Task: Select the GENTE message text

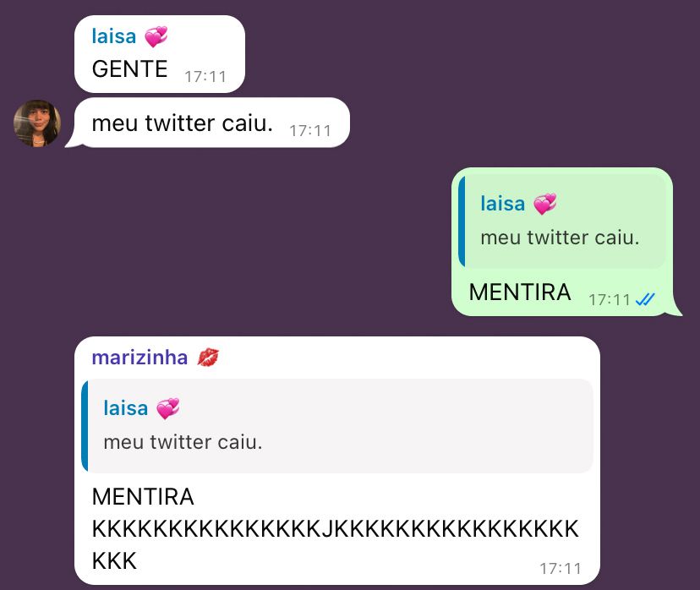Action: [129, 68]
